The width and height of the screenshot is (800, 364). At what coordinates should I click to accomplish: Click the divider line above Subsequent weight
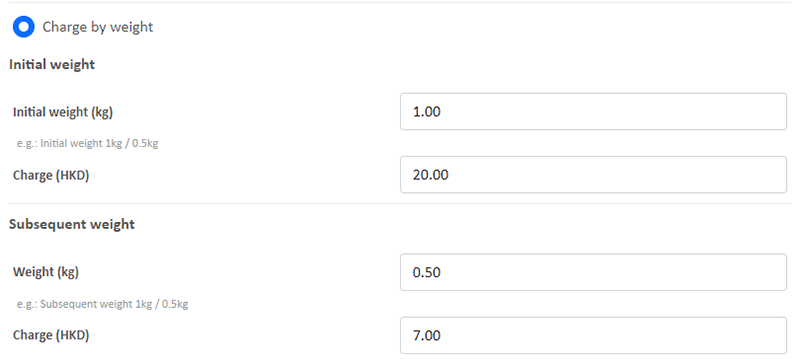tap(400, 204)
